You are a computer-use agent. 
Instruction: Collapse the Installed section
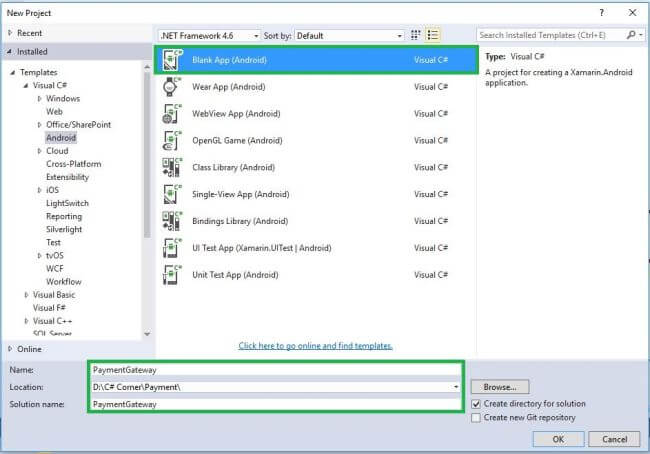(x=9, y=51)
